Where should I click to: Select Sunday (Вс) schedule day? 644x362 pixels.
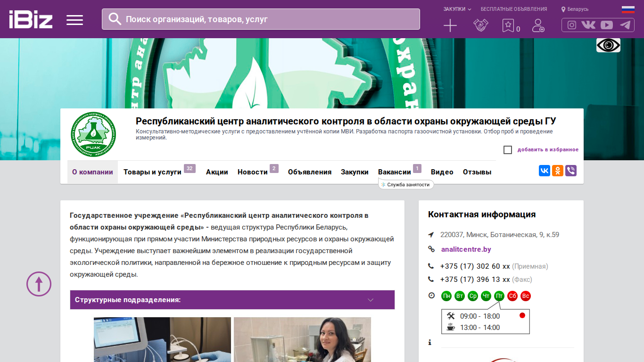[526, 296]
